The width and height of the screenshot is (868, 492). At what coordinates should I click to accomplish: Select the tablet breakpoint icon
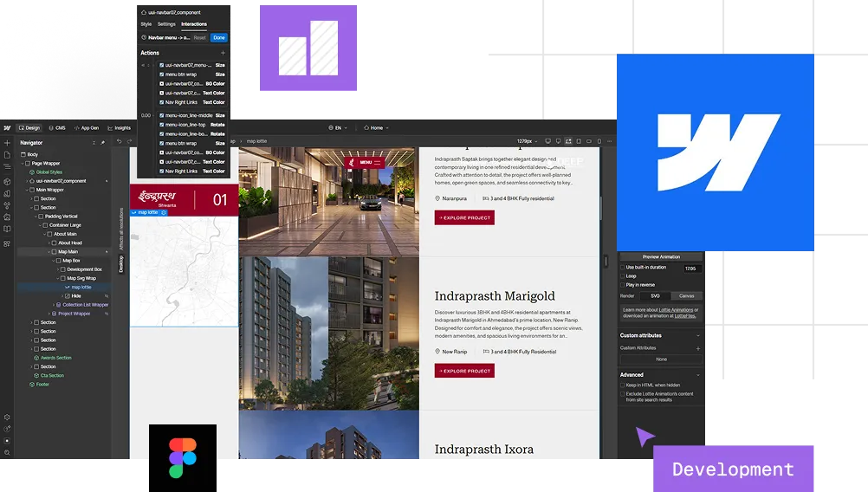(579, 141)
